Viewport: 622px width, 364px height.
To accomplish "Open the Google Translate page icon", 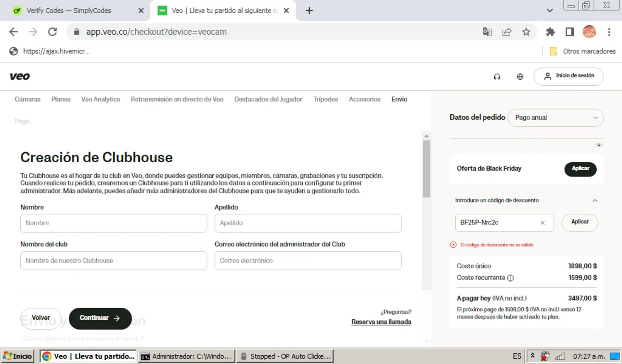I will [487, 32].
